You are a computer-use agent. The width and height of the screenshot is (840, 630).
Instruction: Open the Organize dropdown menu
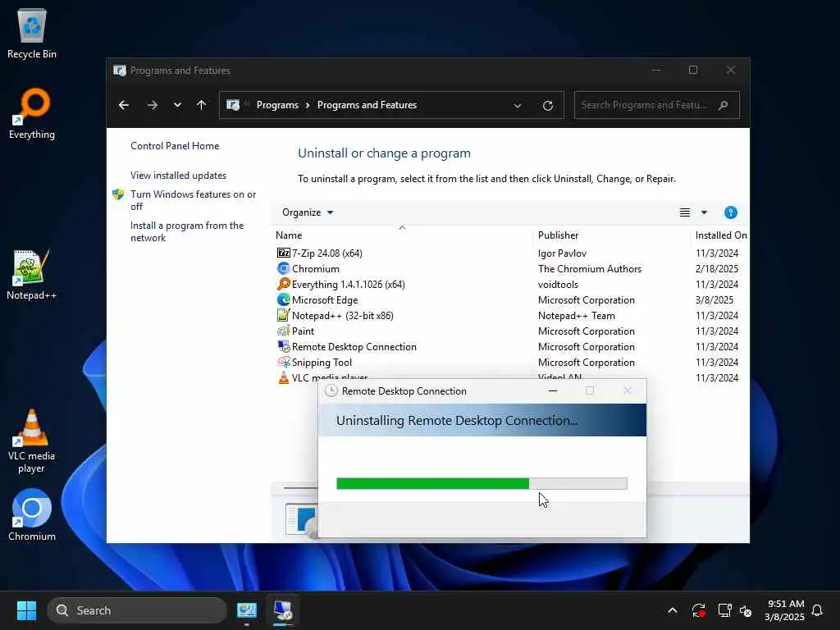(308, 212)
